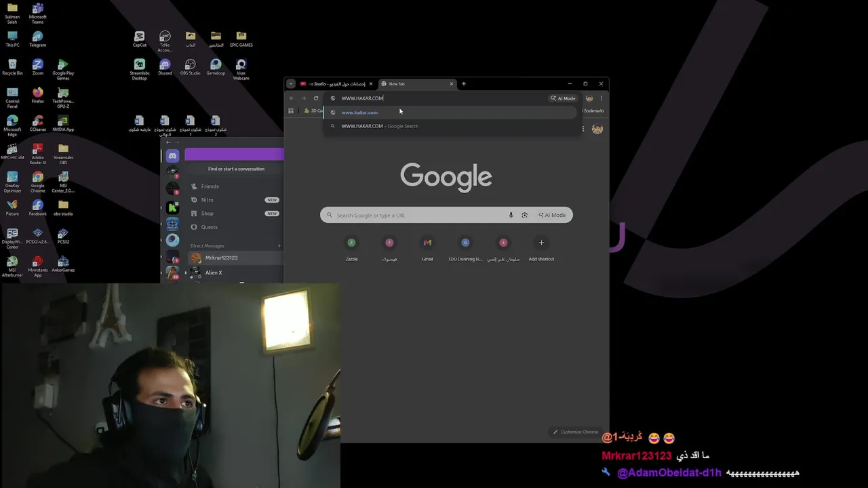This screenshot has height=488, width=868.
Task: Open the Firefox desktop shortcut
Action: click(x=37, y=96)
